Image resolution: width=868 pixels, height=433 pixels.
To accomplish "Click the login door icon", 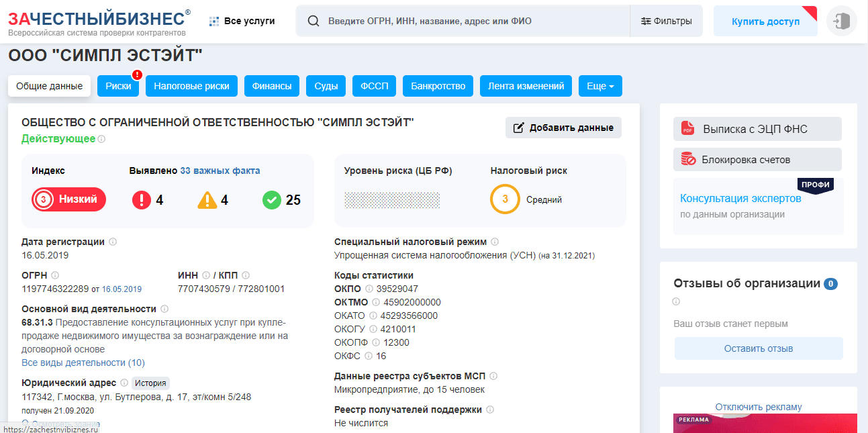I will 841,21.
